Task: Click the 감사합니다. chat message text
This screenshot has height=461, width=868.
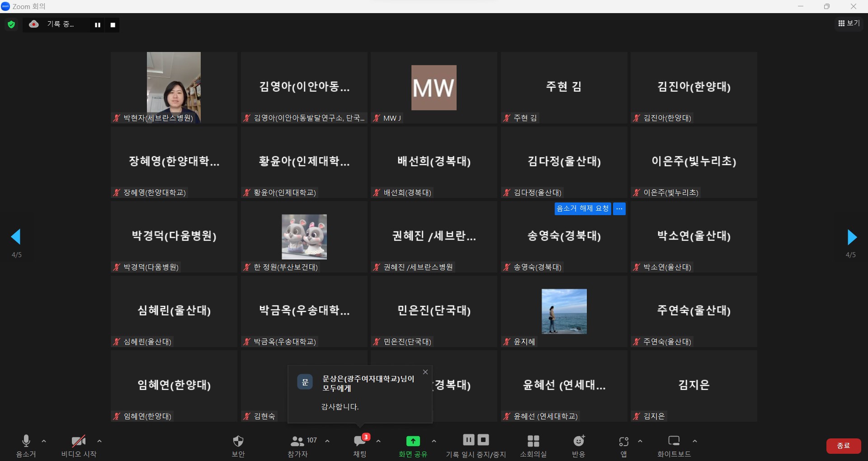Action: click(x=340, y=407)
